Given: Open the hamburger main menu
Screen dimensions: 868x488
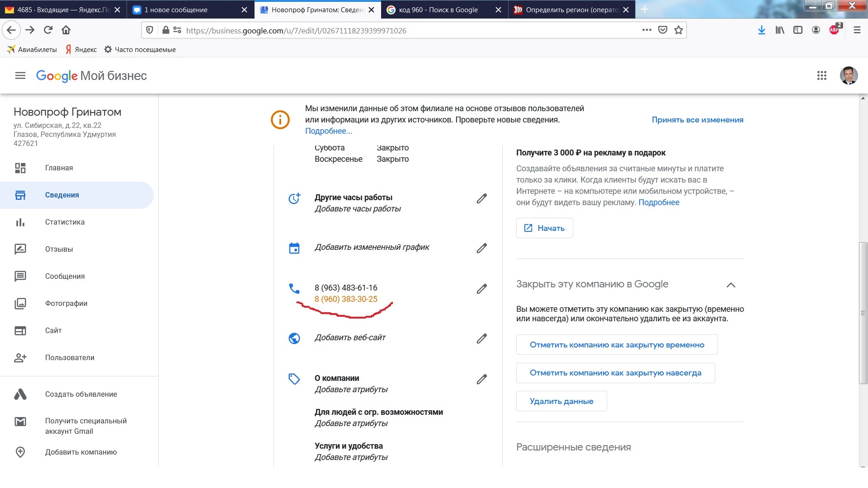Looking at the screenshot, I should click(20, 75).
